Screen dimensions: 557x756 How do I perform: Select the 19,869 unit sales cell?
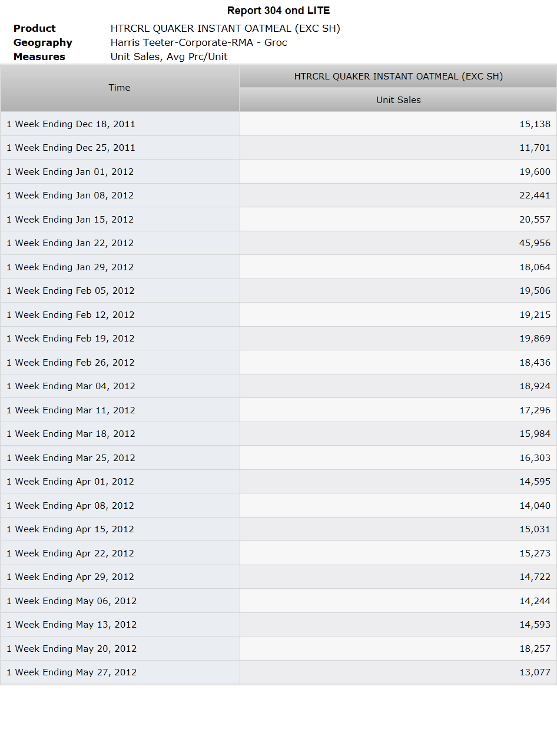pyautogui.click(x=398, y=339)
